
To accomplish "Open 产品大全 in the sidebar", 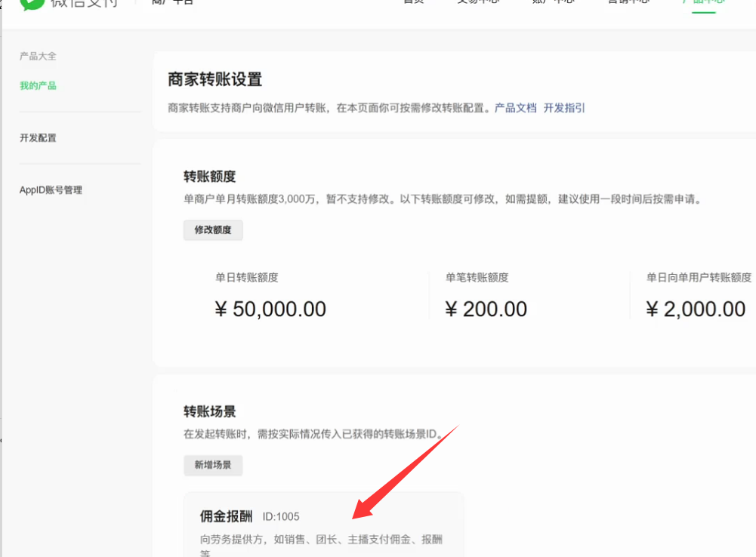I will (38, 57).
